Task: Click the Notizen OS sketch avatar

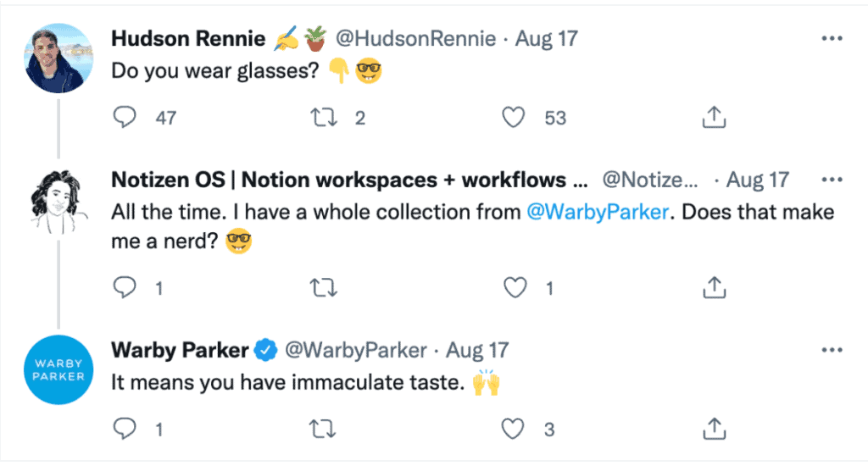Action: (x=58, y=202)
